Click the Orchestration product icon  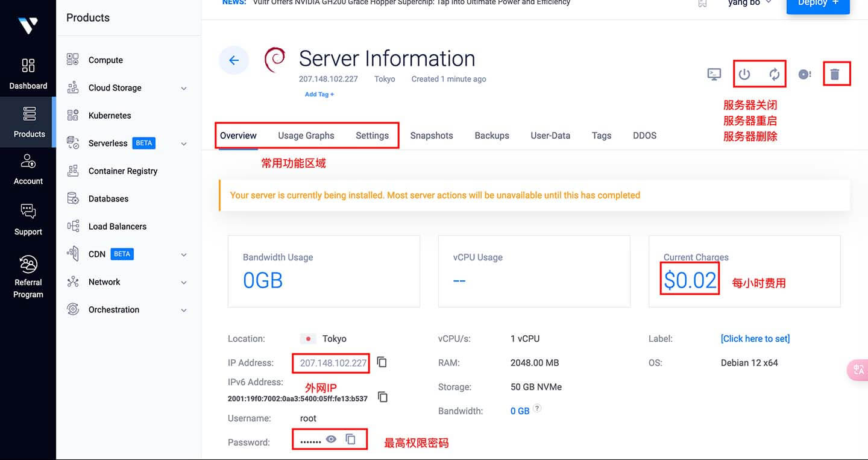[73, 309]
